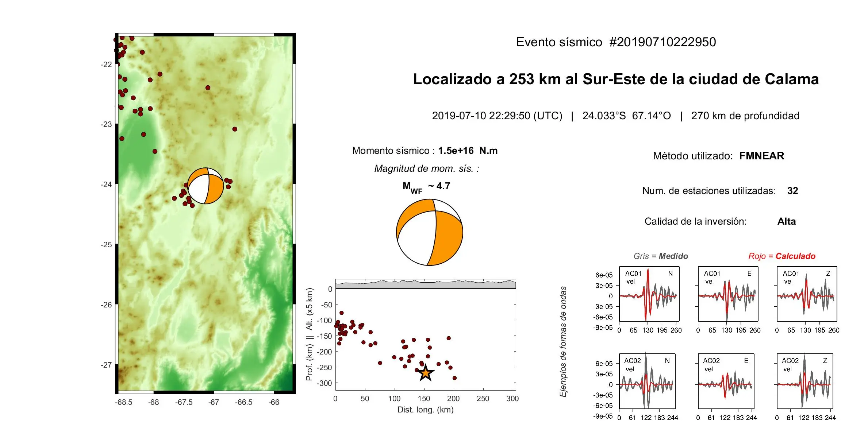Click the 'Rojo = Calculado' legend label

782,256
